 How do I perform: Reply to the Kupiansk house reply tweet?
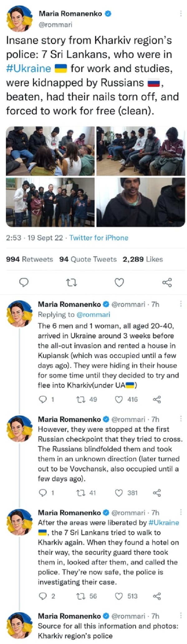pyautogui.click(x=43, y=397)
